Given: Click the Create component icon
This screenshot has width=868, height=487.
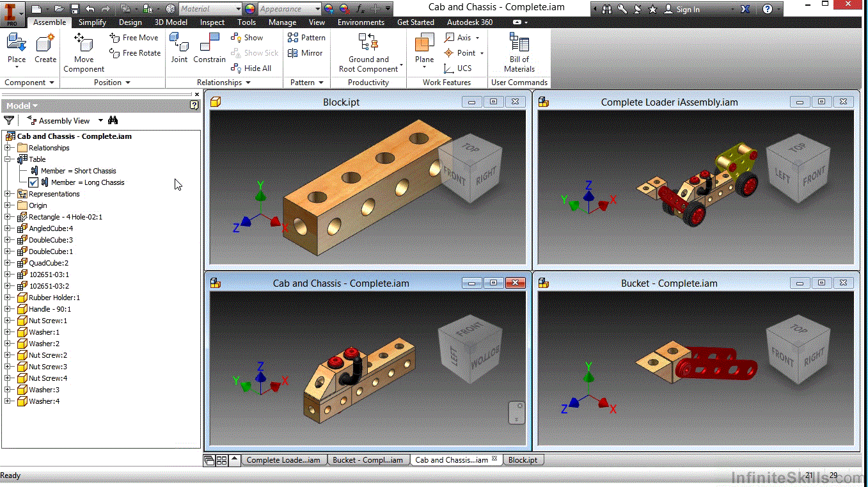Looking at the screenshot, I should click(x=45, y=43).
